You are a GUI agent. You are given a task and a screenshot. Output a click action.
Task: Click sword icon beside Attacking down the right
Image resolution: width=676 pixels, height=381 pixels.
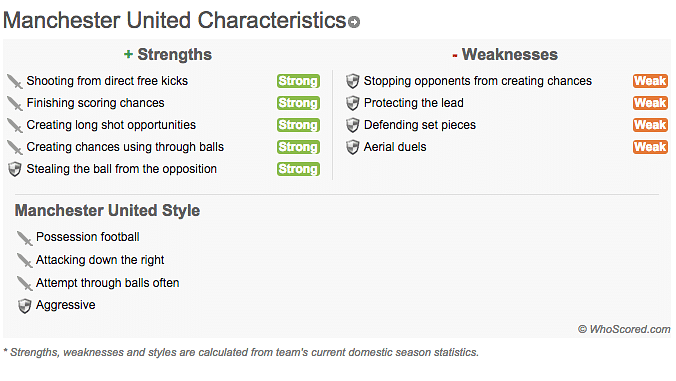tap(24, 260)
